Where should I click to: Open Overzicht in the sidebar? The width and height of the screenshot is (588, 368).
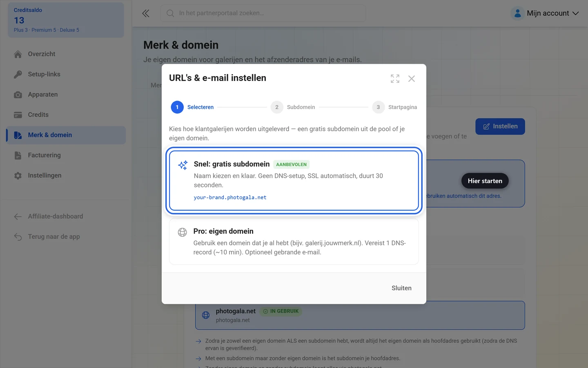[66, 54]
